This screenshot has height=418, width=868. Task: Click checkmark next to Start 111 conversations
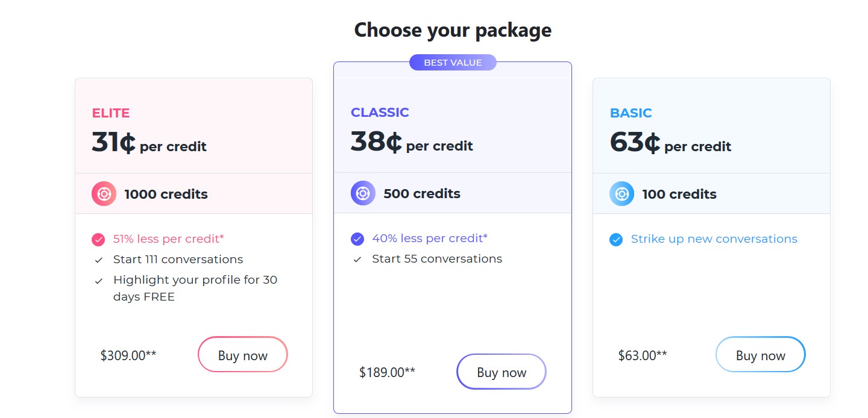point(98,260)
